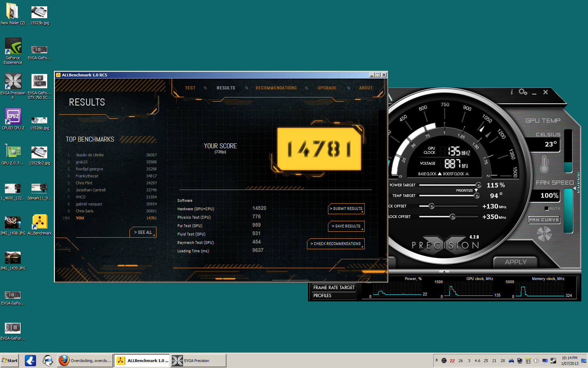Screen dimensions: 588x368
Task: Click CHECK RECOMMENDATIONS button
Action: [x=336, y=244]
